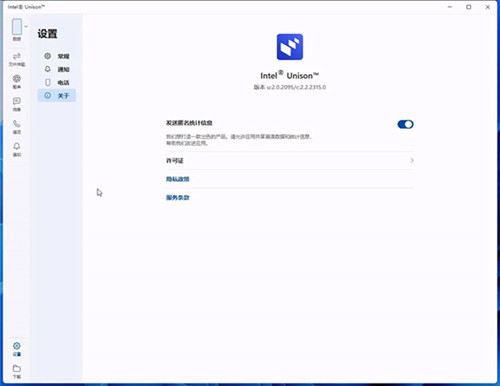The image size is (500, 386).
Task: Click the Intel Unison app logo
Action: coord(290,47)
